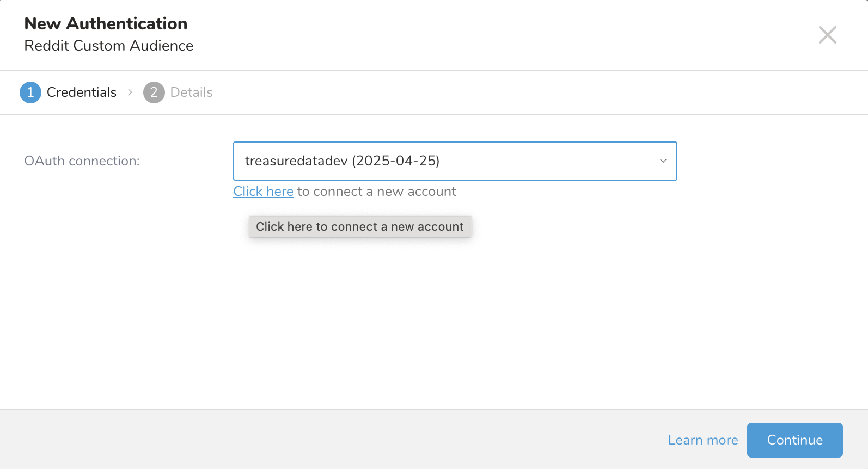868x469 pixels.
Task: Close the New Authentication dialog
Action: coord(827,35)
